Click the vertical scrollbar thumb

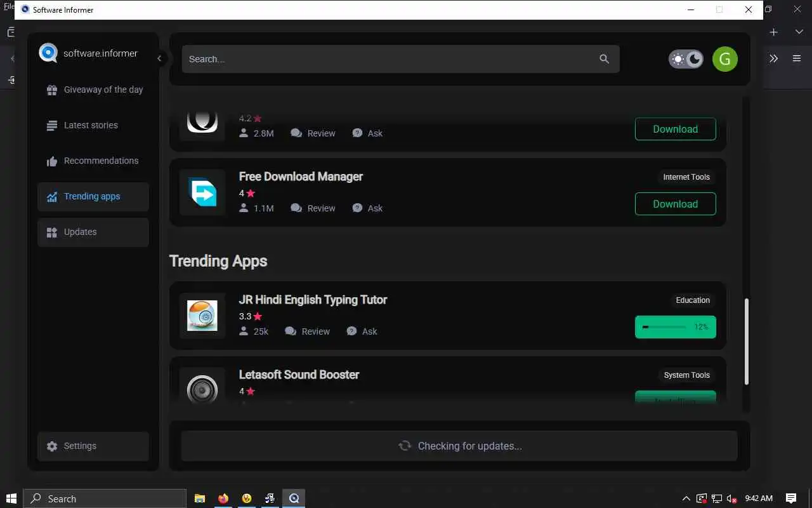pos(747,342)
